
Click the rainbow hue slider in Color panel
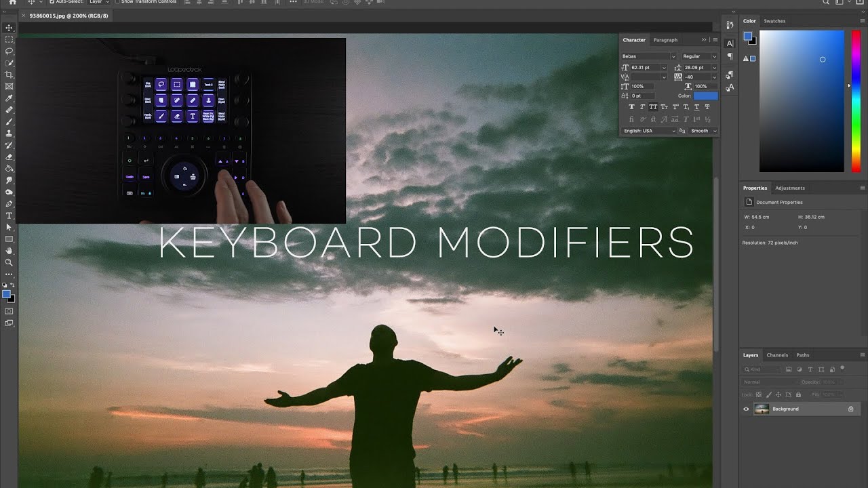pyautogui.click(x=856, y=101)
